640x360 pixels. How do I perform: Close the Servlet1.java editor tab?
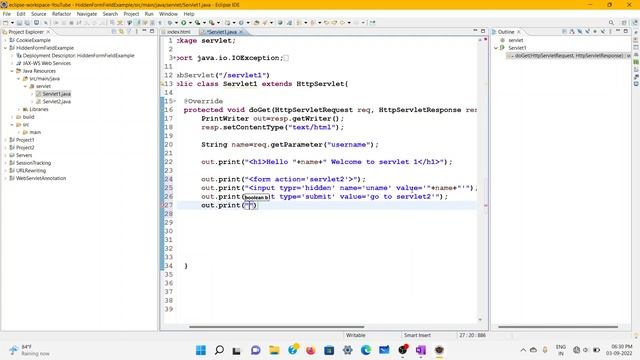click(x=241, y=32)
